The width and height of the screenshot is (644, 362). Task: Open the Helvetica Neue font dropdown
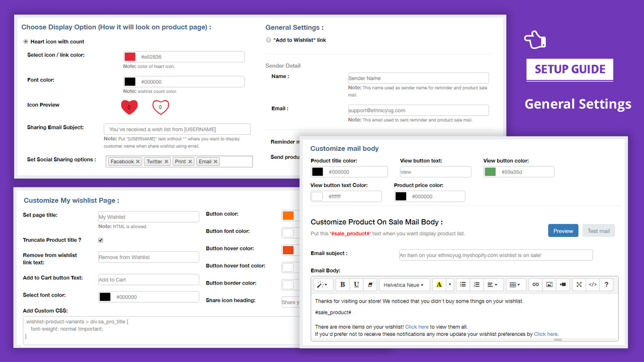(404, 284)
